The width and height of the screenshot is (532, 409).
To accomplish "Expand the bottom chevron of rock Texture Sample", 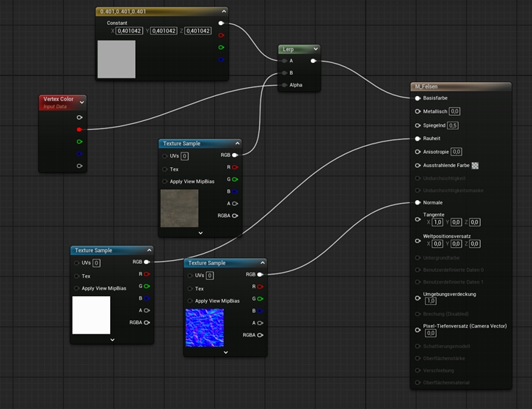I will pyautogui.click(x=200, y=233).
